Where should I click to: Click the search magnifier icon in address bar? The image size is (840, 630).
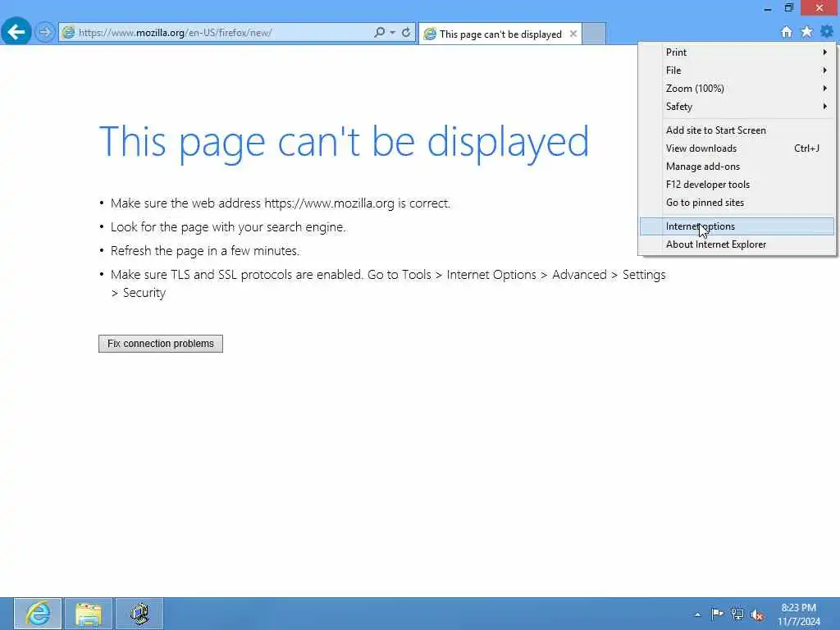coord(379,32)
